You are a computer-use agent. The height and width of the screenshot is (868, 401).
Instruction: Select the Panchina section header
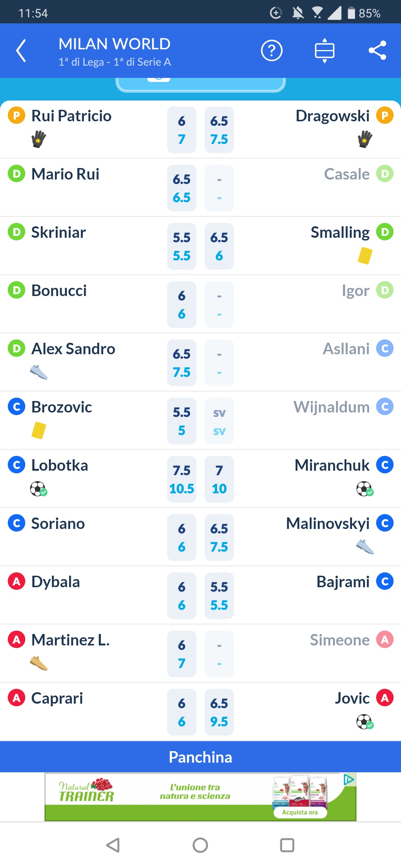200,757
